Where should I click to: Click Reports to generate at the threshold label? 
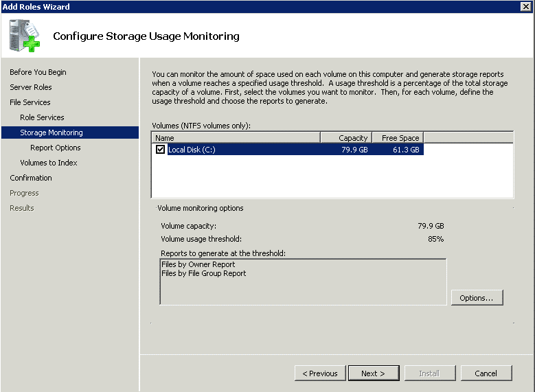[x=223, y=253]
